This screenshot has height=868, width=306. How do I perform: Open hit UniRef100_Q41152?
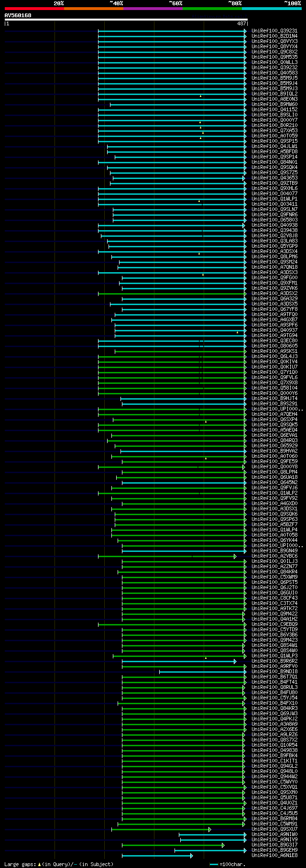(274, 110)
